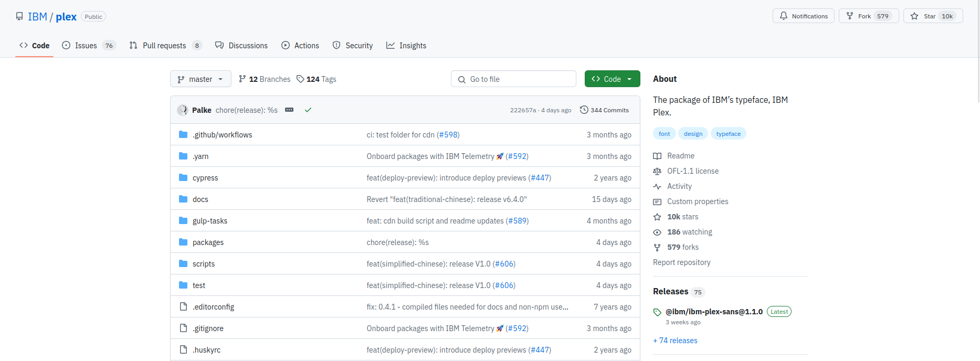Open the cypress folder

205,178
